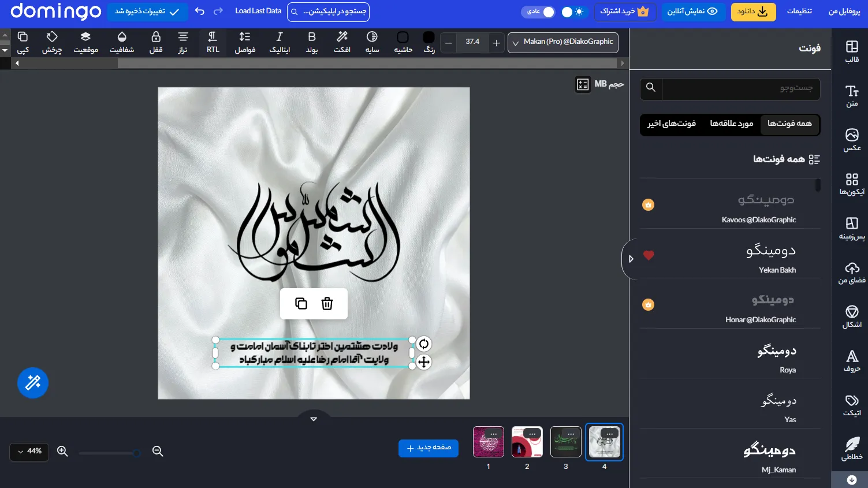Open the قالب (template) sidebar panel
Image resolution: width=868 pixels, height=488 pixels.
[x=852, y=51]
